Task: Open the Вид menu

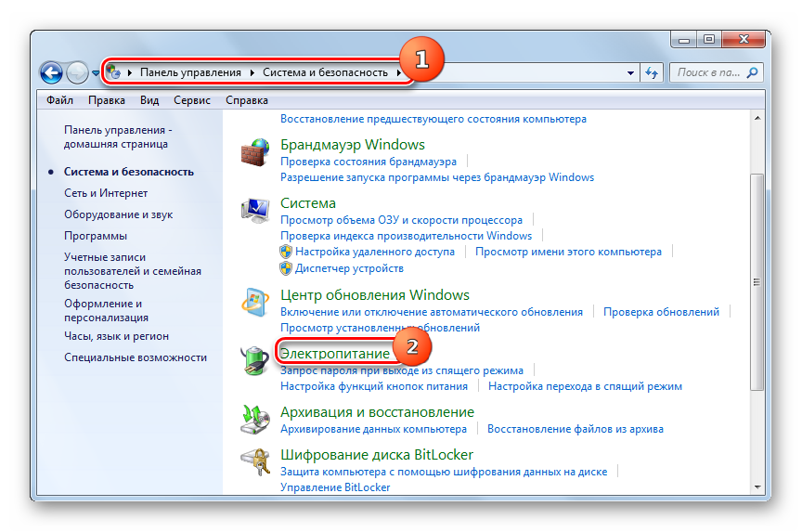Action: point(149,100)
